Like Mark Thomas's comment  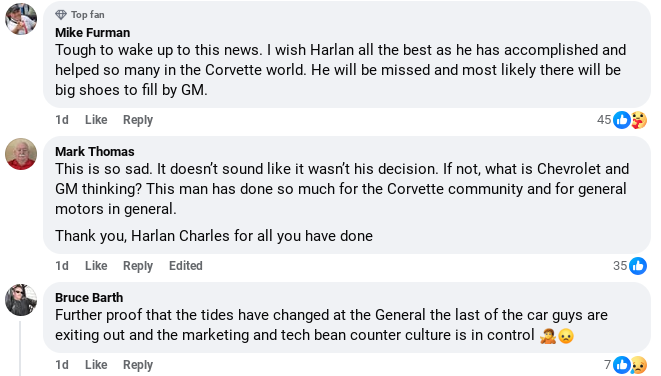click(96, 266)
